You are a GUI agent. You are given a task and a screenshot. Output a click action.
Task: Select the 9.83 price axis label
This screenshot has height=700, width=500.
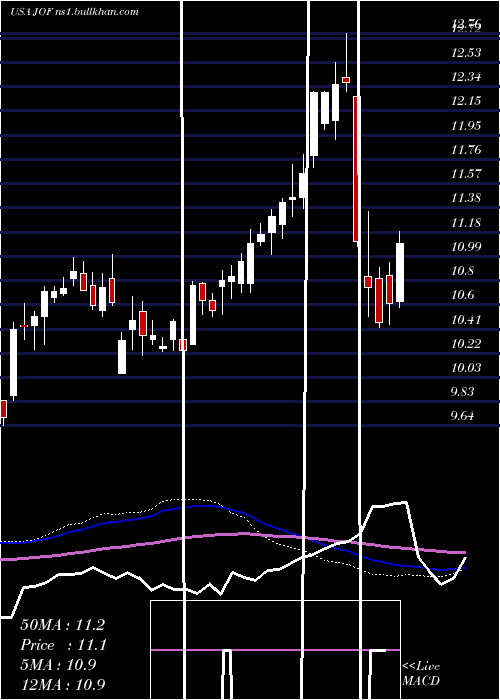coord(463,392)
